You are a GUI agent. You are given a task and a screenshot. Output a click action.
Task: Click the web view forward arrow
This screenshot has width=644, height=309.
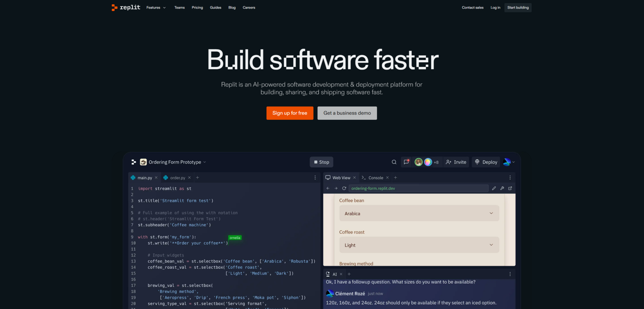pos(336,188)
